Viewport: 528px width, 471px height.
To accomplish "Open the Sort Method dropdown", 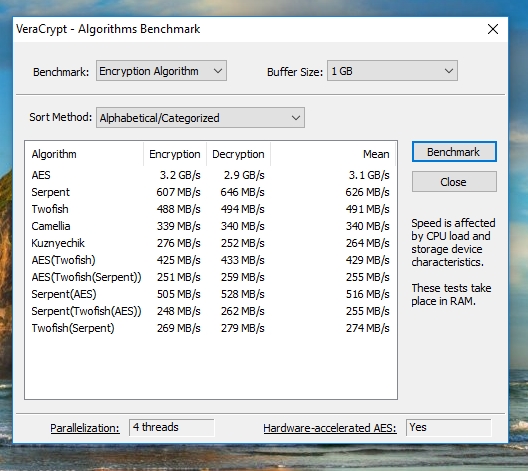I will point(200,117).
